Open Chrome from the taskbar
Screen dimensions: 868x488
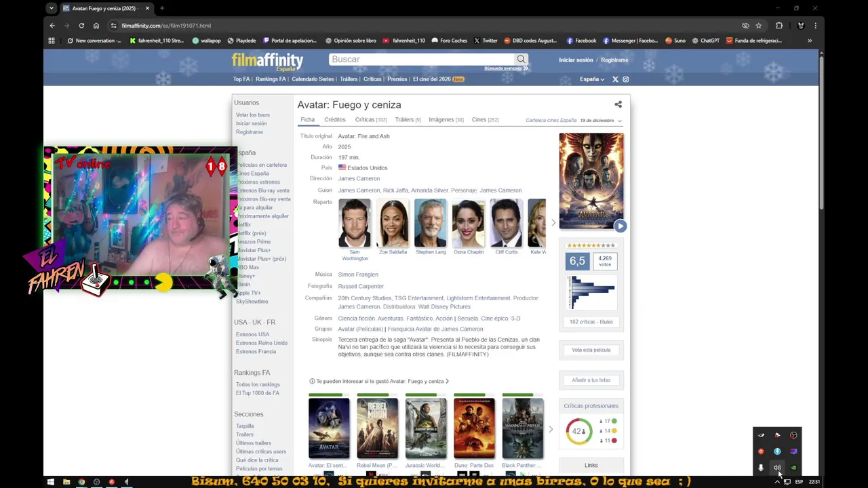(x=81, y=482)
